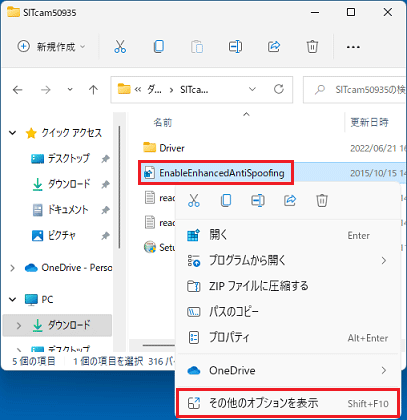Choose ZIP ファイルに圧縮する

[288, 286]
